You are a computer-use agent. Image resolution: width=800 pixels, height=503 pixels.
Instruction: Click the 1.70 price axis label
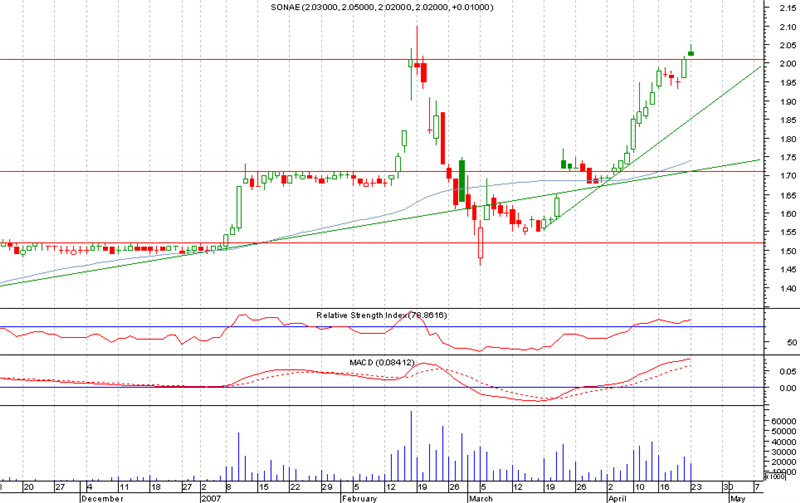(788, 176)
